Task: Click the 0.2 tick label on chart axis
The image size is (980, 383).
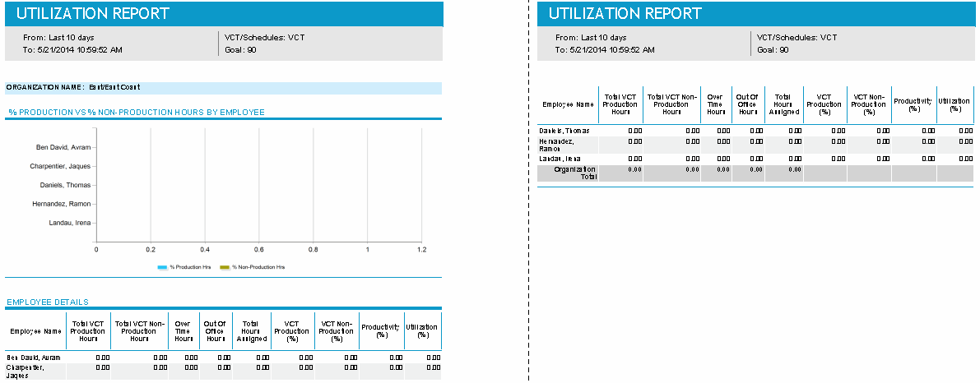Action: (x=151, y=249)
